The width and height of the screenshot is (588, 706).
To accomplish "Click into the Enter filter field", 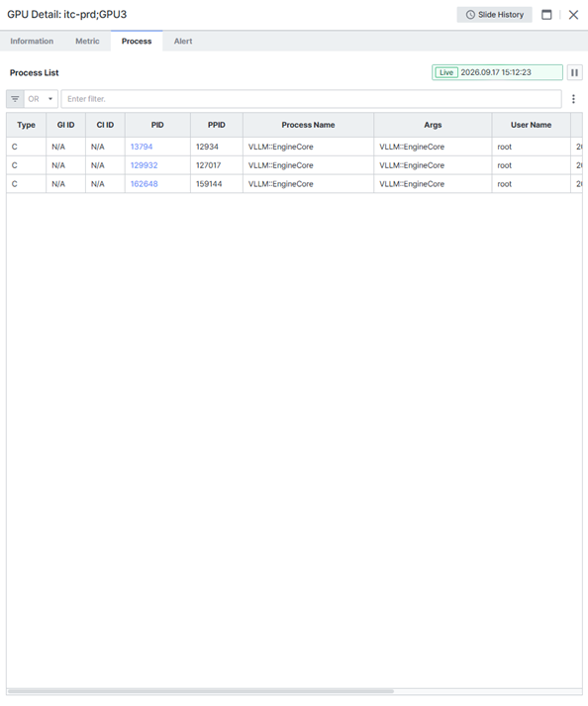I will [x=311, y=99].
